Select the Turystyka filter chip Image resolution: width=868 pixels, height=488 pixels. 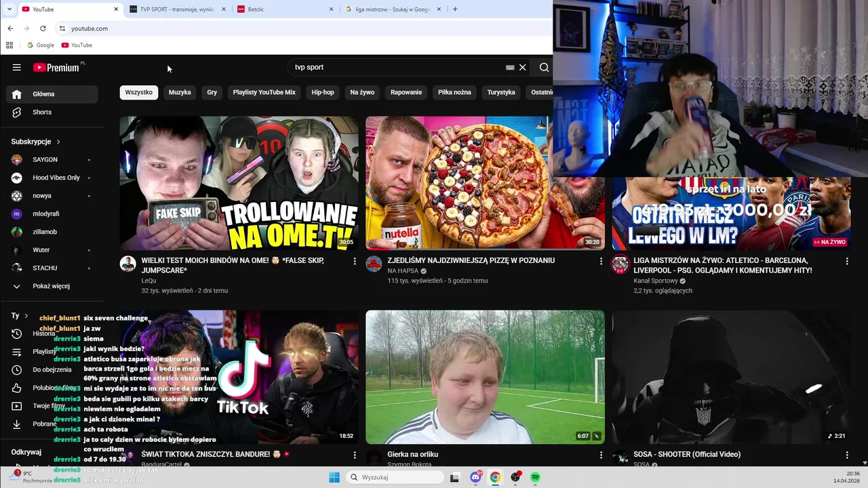tap(501, 92)
